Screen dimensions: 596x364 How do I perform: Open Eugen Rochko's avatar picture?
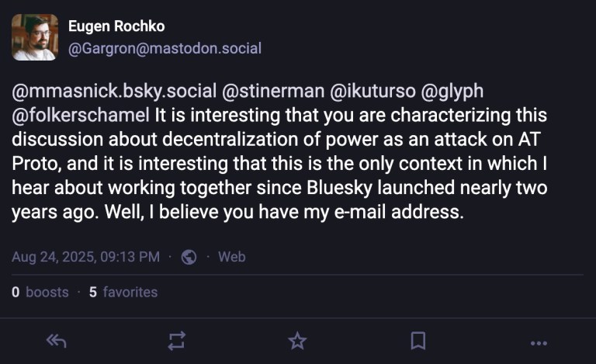pos(35,37)
